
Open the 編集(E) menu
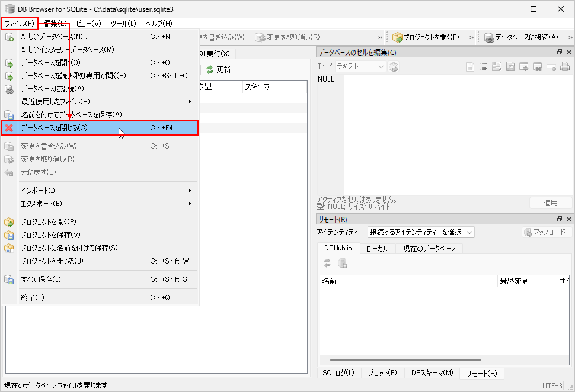pyautogui.click(x=55, y=24)
